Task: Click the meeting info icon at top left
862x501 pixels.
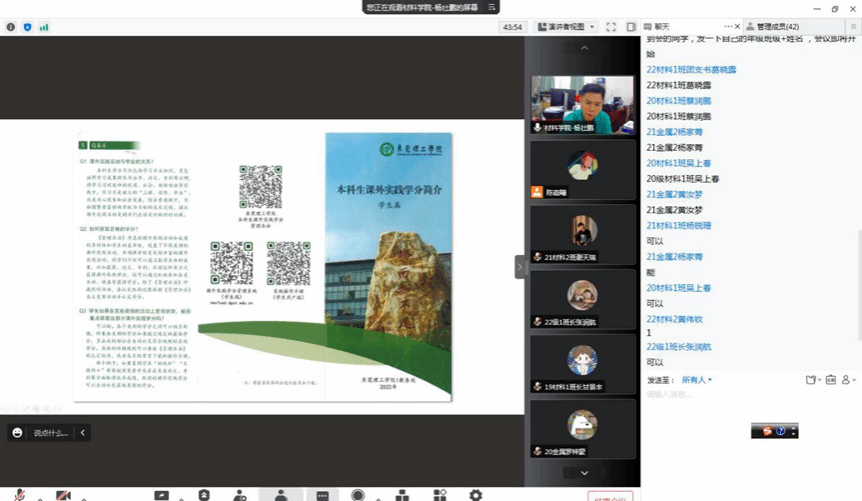Action: 10,27
